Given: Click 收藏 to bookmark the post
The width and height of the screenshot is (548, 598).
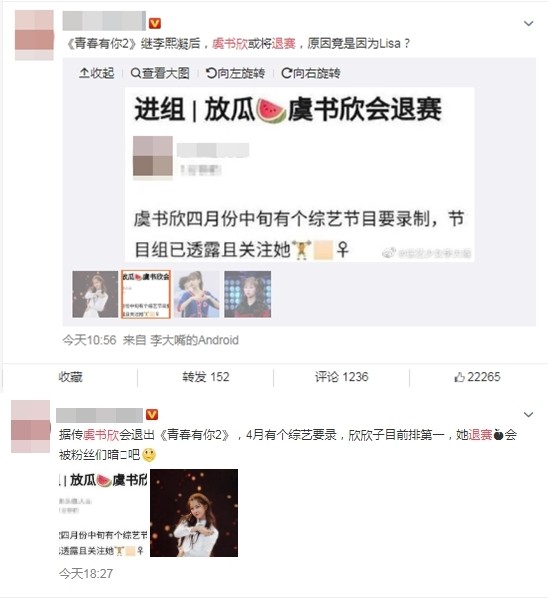Looking at the screenshot, I should tap(71, 377).
